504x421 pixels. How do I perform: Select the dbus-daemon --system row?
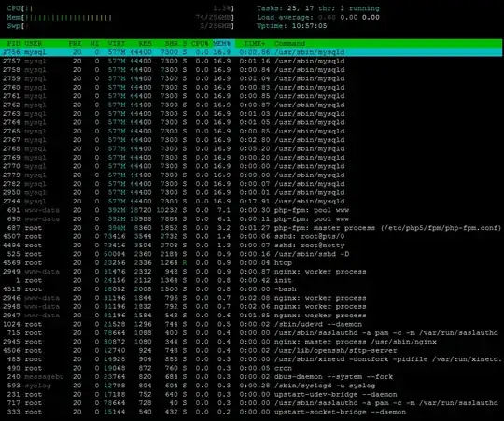(x=251, y=376)
